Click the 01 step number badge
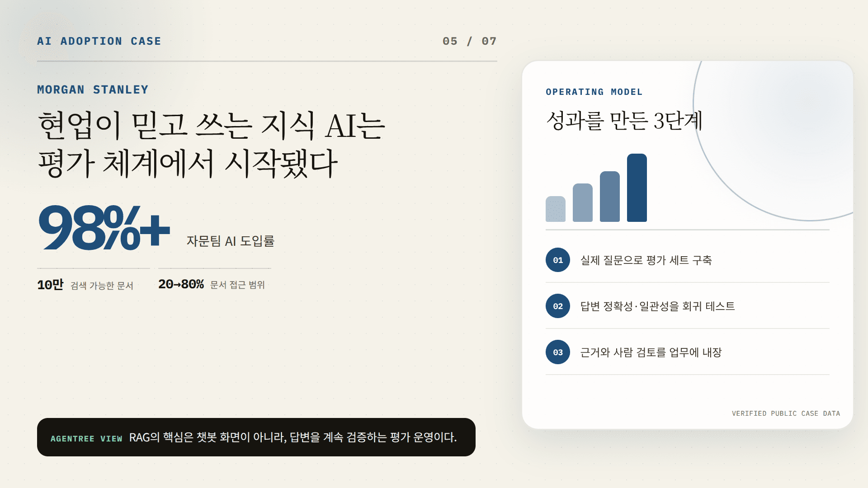 tap(558, 260)
